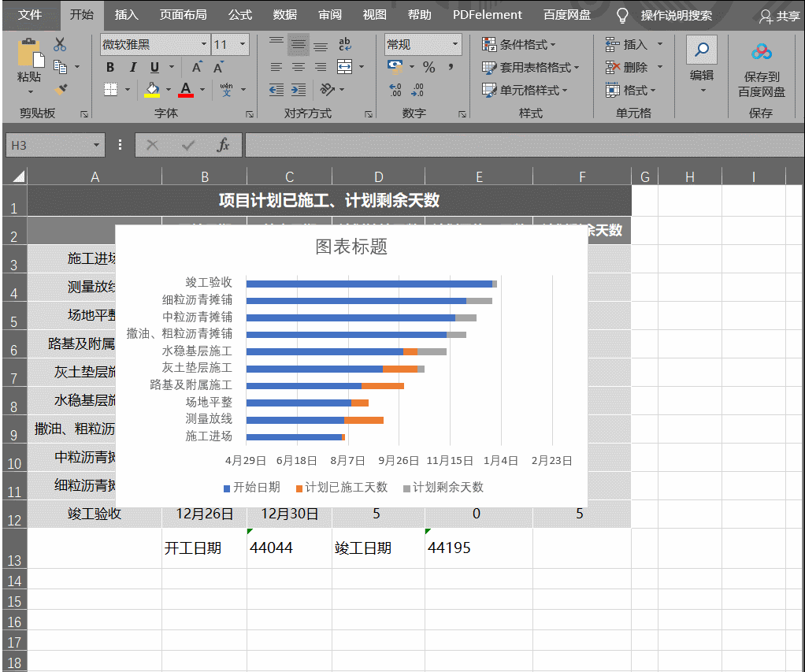The image size is (805, 672).
Task: Switch to 数据 Data tab
Action: 285,15
